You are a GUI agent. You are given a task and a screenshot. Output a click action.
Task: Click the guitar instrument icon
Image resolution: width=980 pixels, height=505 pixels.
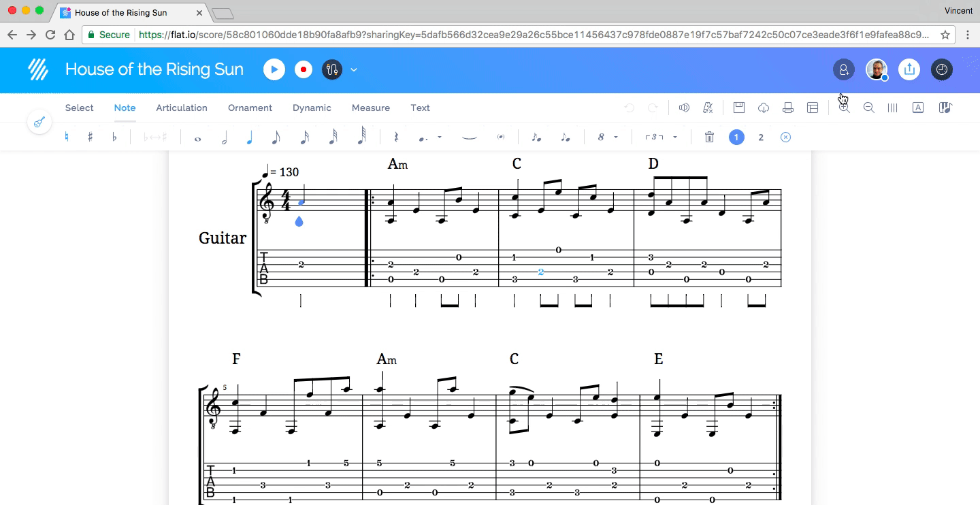(x=39, y=123)
